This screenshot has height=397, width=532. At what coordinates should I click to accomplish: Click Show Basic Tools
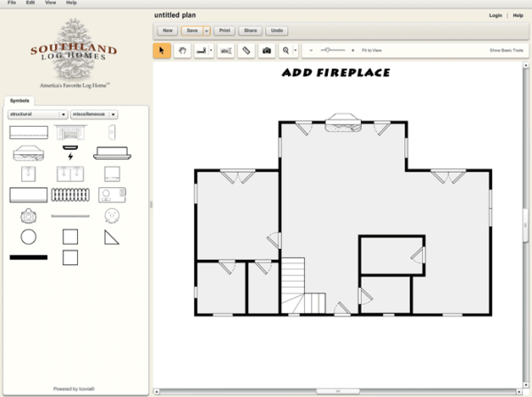[x=506, y=51]
